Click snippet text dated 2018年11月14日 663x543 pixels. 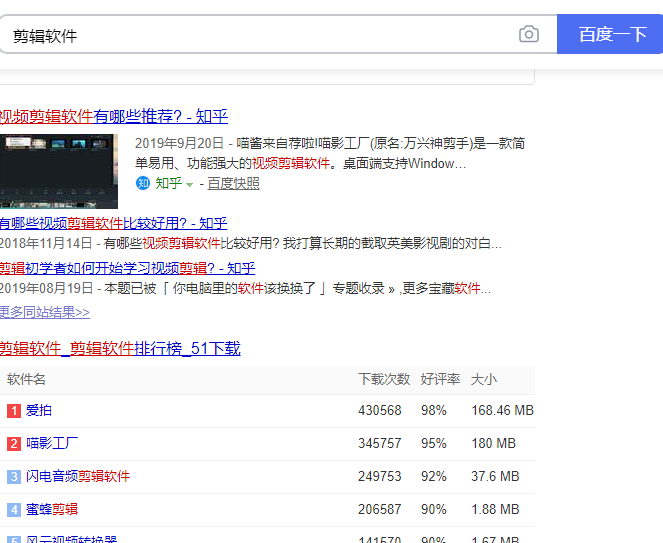tap(250, 243)
